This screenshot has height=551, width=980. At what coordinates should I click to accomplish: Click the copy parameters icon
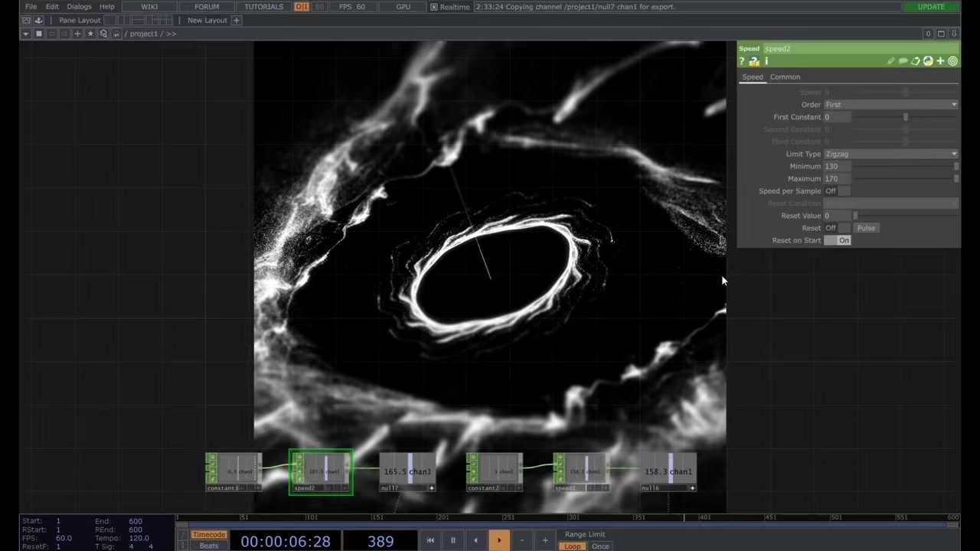(916, 61)
